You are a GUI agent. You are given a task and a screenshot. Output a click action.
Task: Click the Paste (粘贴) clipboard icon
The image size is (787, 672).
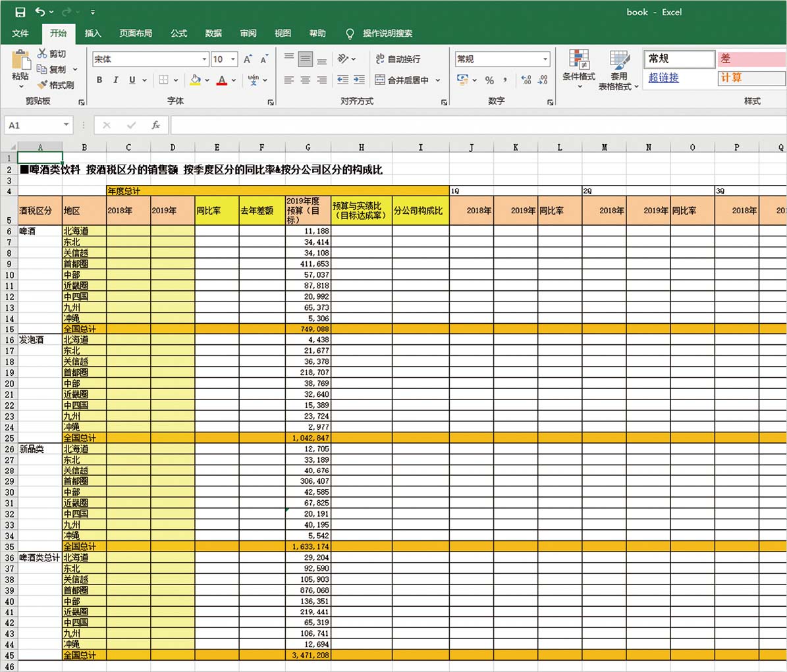(x=20, y=61)
